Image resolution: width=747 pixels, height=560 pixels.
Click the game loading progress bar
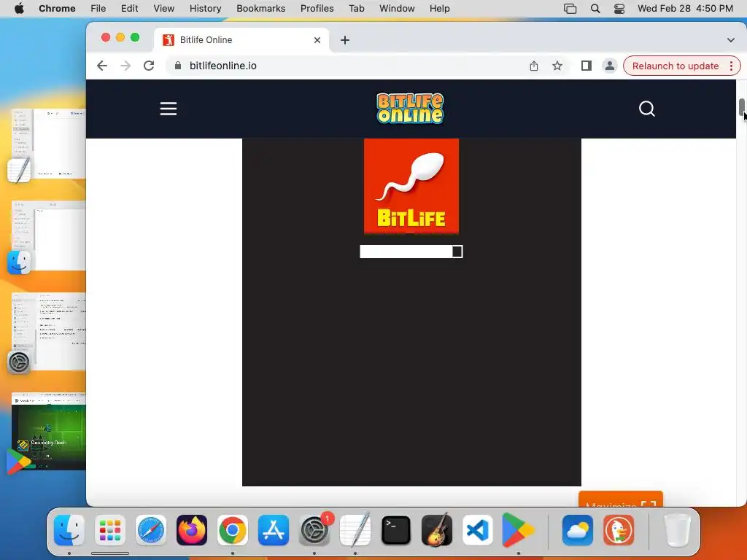[x=411, y=252]
